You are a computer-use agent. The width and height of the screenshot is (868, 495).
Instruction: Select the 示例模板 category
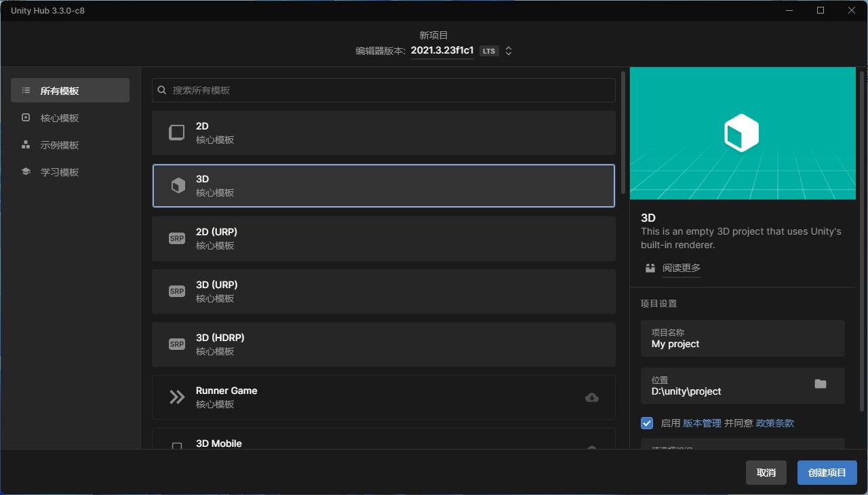[x=70, y=144]
